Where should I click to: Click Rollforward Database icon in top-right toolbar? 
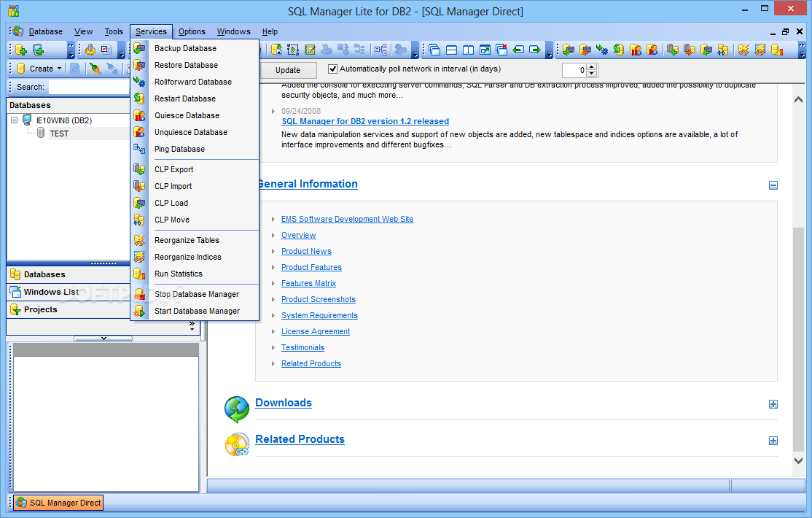point(602,50)
